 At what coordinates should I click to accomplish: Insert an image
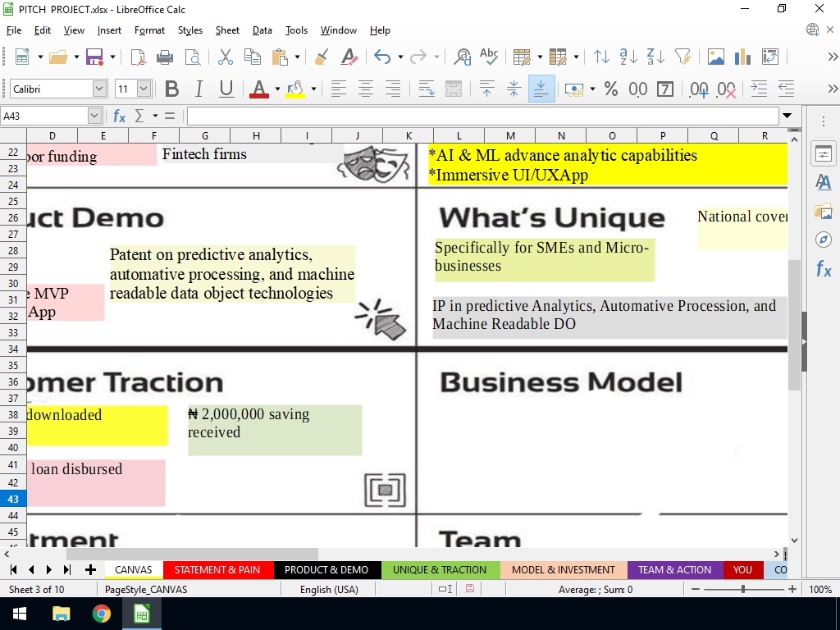pos(715,57)
